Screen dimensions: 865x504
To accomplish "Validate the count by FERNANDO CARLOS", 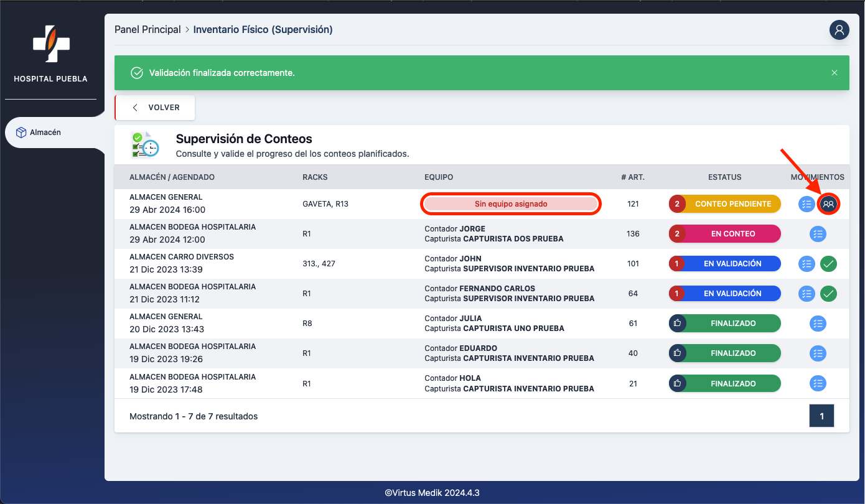I will coord(828,294).
